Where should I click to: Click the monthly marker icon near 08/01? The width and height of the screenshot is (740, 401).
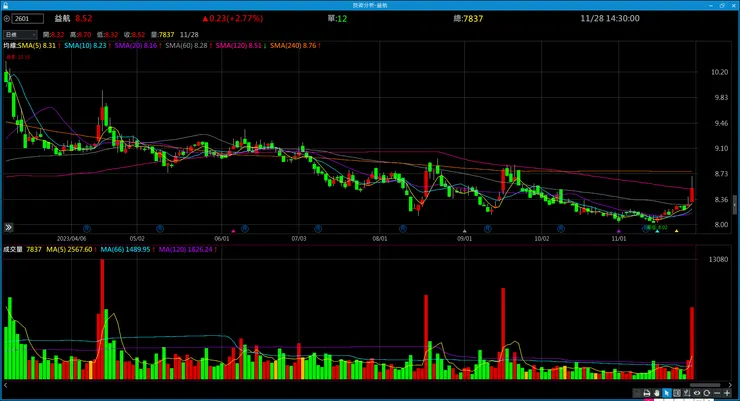(403, 229)
